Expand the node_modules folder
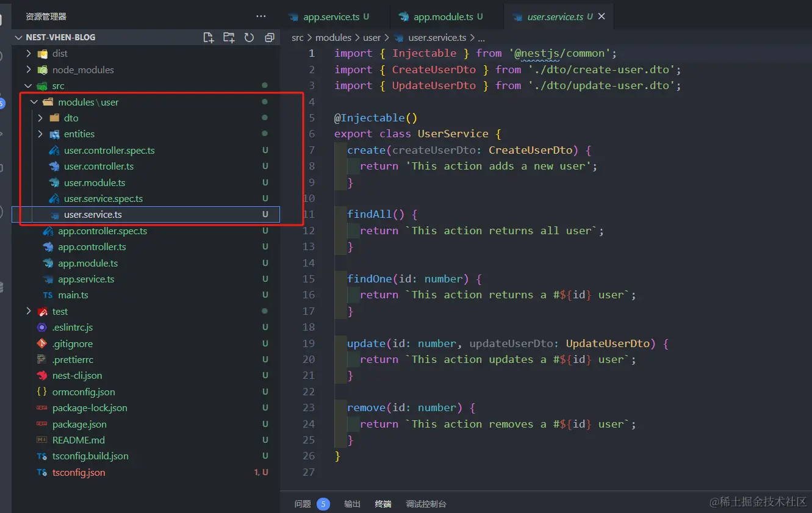Viewport: 812px width, 513px height. point(29,70)
